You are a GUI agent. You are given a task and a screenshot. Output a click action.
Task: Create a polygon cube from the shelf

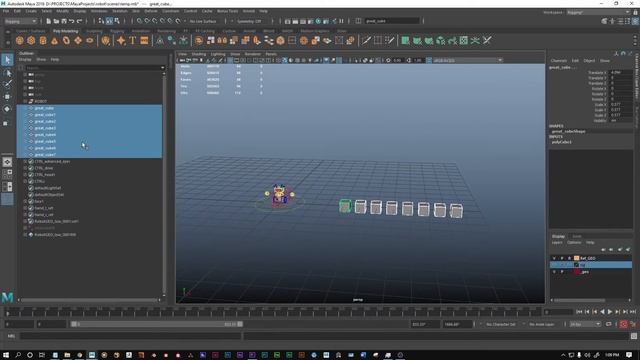coord(31,40)
